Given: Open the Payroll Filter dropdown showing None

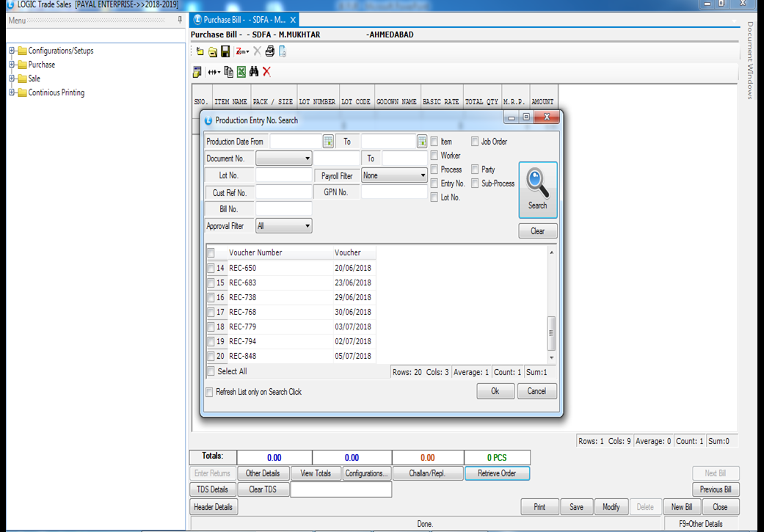Looking at the screenshot, I should click(393, 175).
